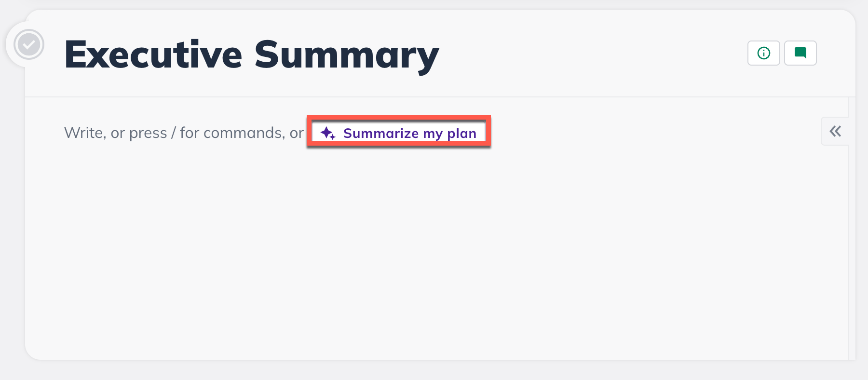Click the Summarize my plan button
Image resolution: width=868 pixels, height=380 pixels.
point(399,133)
